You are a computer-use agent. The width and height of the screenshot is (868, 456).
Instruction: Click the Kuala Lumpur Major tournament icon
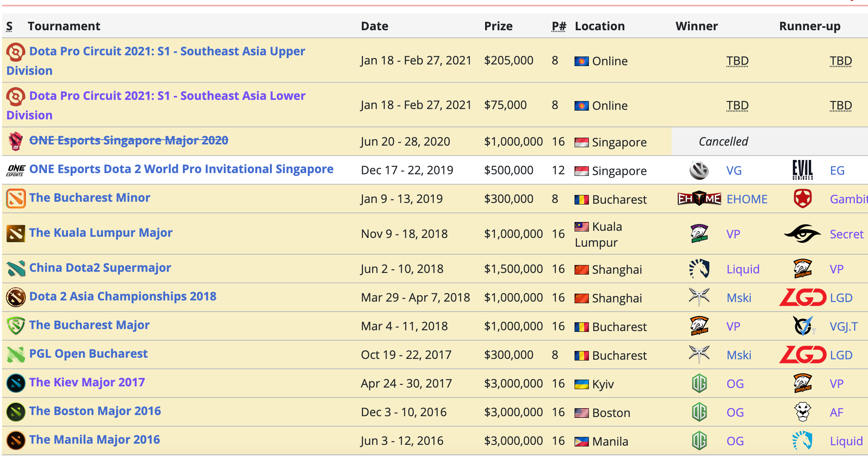coord(16,233)
